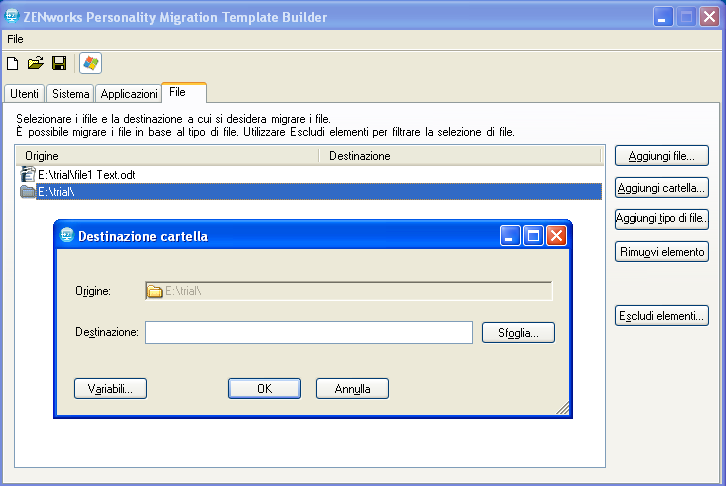
Task: Cancel with the Annulla button
Action: click(352, 388)
